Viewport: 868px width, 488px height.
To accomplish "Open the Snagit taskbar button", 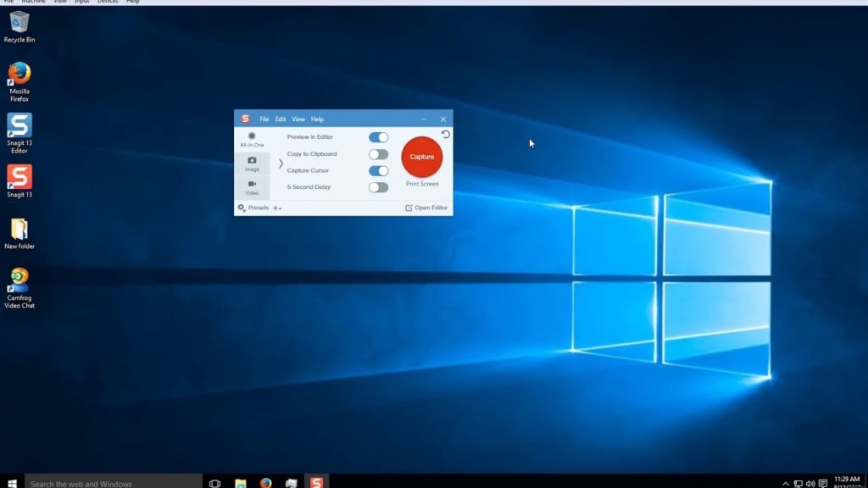I will point(317,483).
